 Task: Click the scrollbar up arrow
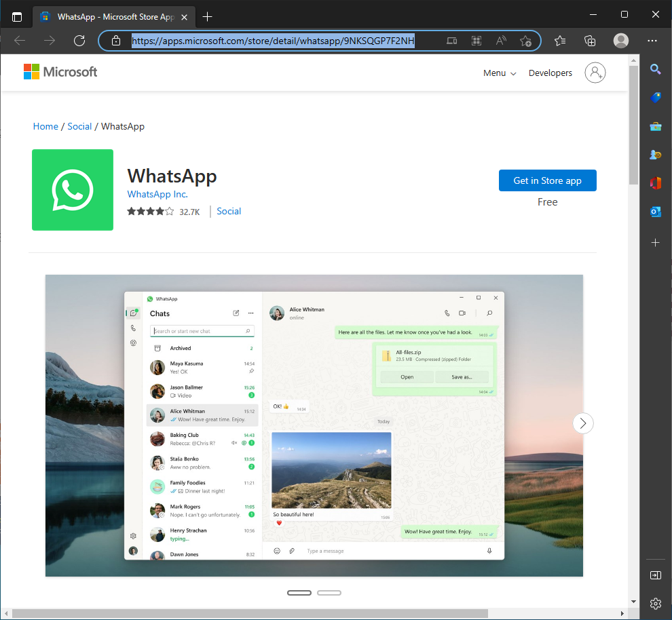pyautogui.click(x=634, y=60)
